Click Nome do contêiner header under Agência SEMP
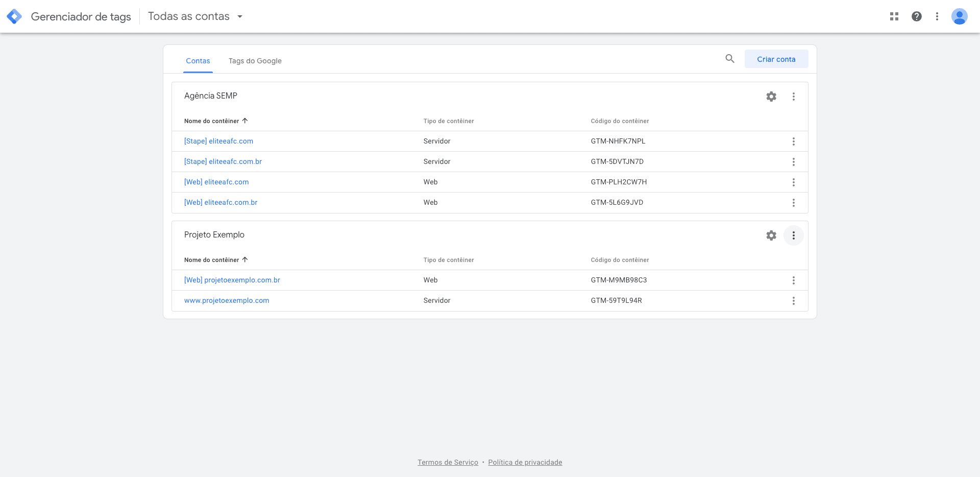Screen dimensions: 980x477 [x=211, y=121]
